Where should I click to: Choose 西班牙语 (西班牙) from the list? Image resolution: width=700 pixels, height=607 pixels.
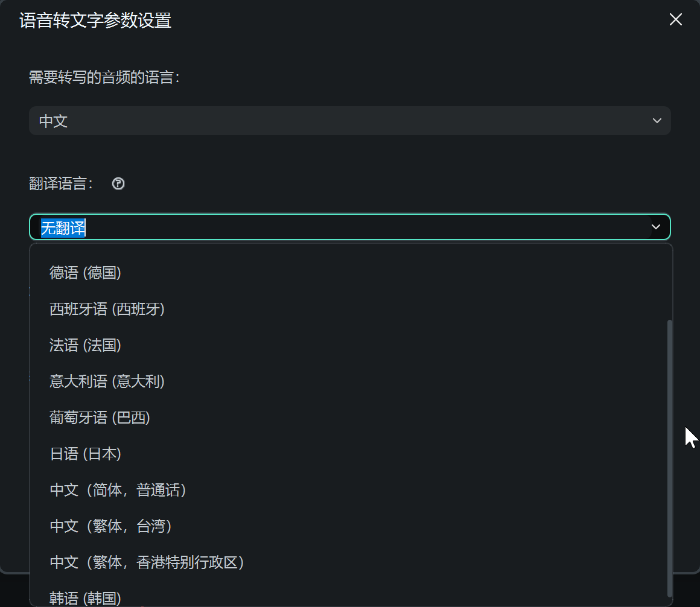107,309
